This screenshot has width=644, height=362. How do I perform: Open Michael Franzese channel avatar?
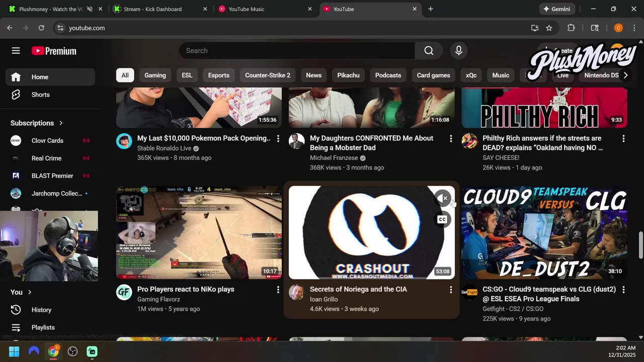pyautogui.click(x=297, y=141)
